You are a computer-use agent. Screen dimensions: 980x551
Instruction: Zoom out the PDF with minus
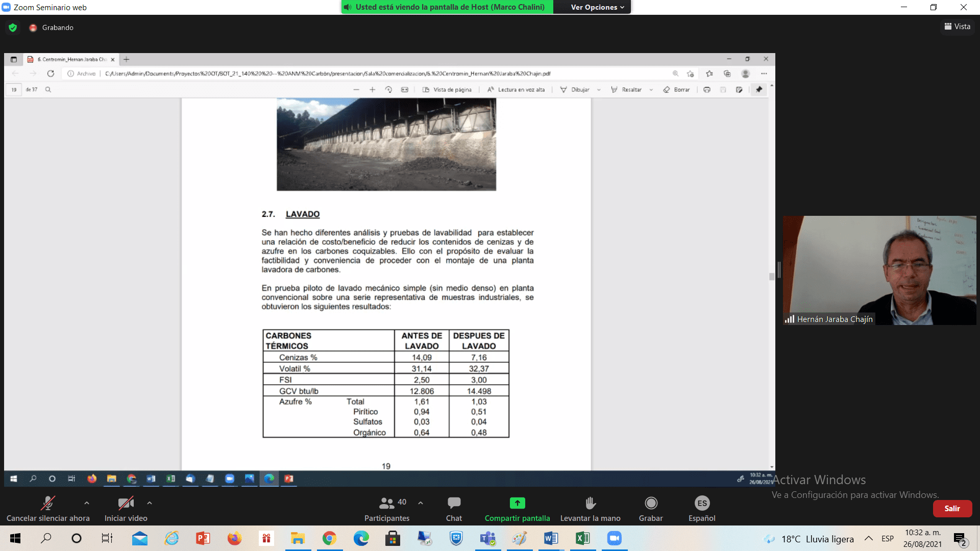[x=356, y=90]
